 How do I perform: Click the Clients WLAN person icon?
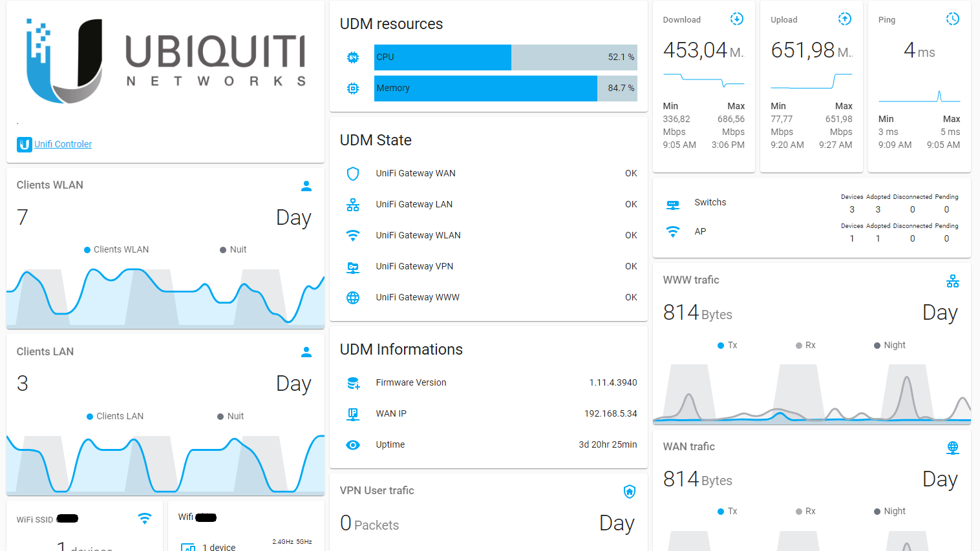[306, 186]
